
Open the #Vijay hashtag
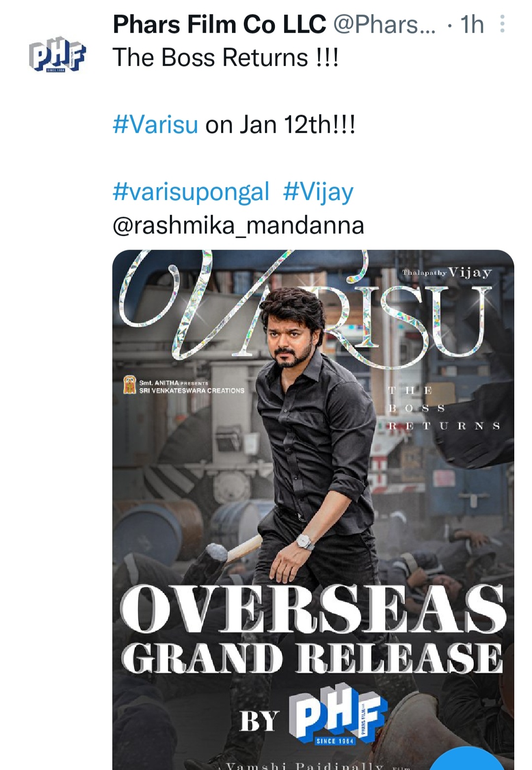tap(318, 192)
